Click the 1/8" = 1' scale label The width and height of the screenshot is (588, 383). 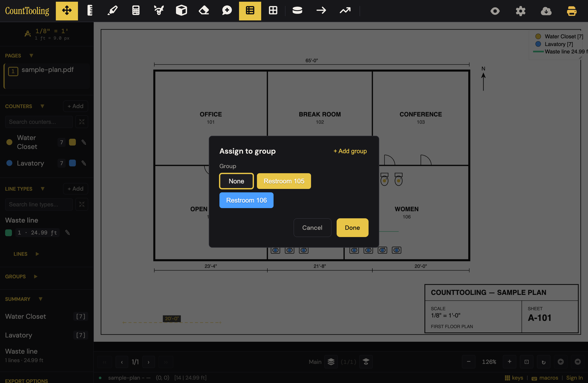click(52, 31)
